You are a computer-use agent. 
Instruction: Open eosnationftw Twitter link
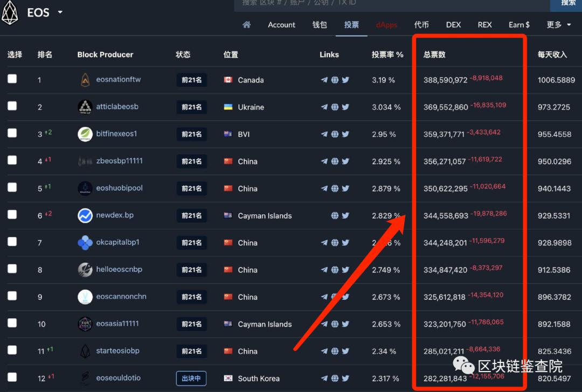point(345,80)
